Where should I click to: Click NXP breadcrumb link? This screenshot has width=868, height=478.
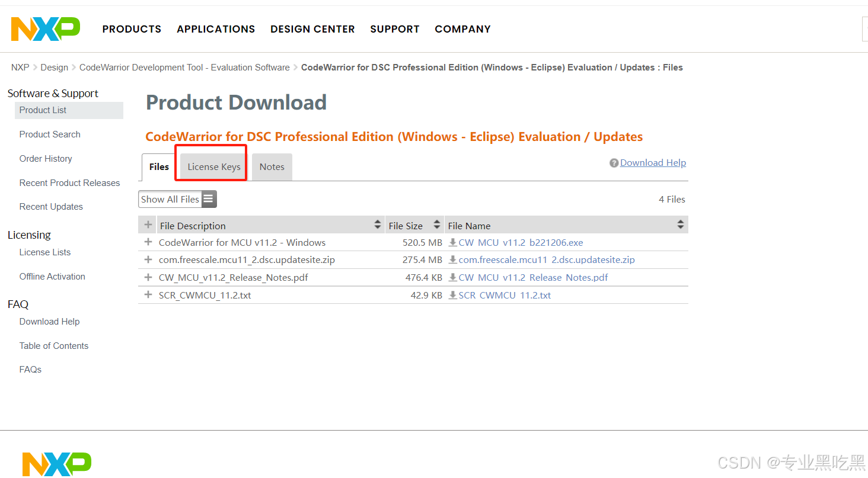coord(20,68)
